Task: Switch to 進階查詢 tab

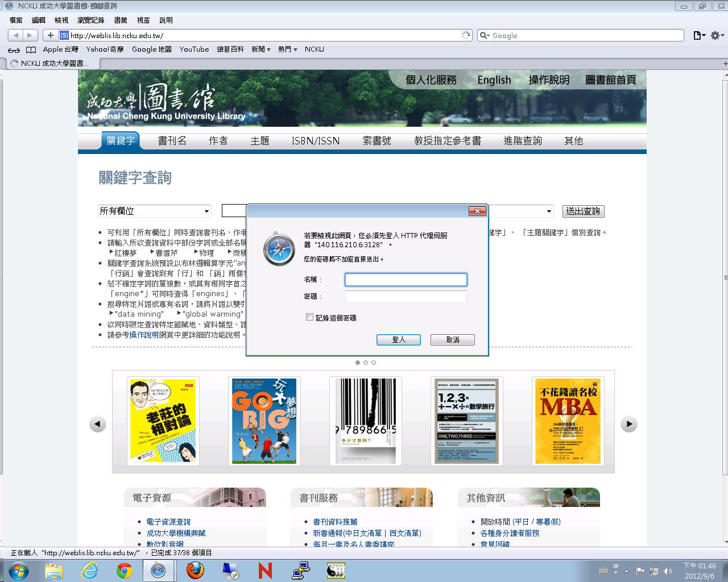Action: pos(523,140)
